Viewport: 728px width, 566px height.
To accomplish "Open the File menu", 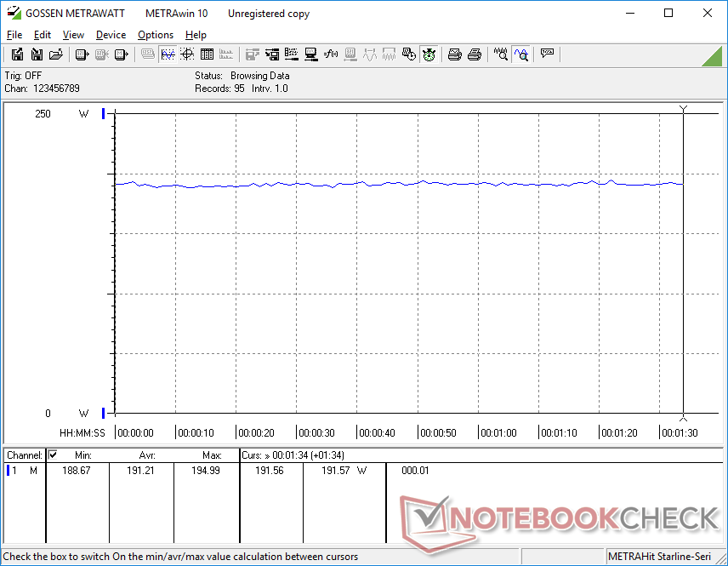I will pyautogui.click(x=14, y=35).
